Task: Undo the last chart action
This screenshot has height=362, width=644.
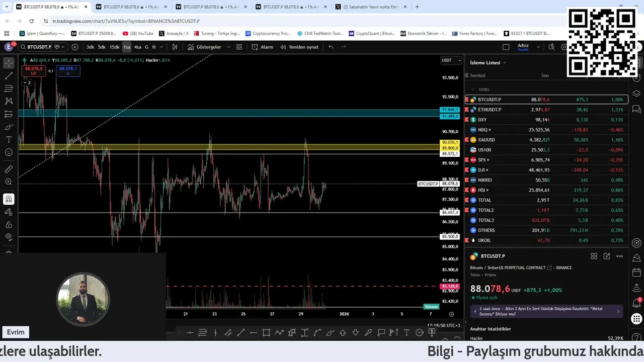Action: [331, 47]
